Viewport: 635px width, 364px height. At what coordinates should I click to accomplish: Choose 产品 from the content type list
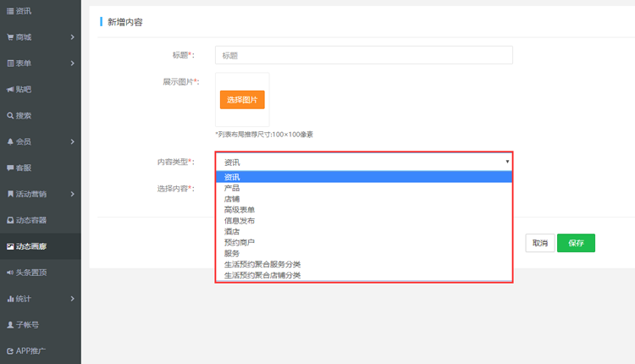(x=231, y=188)
